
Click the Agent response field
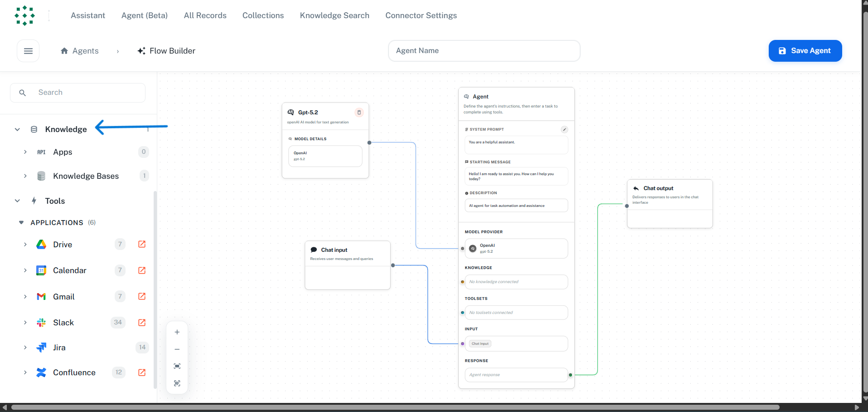coord(516,374)
